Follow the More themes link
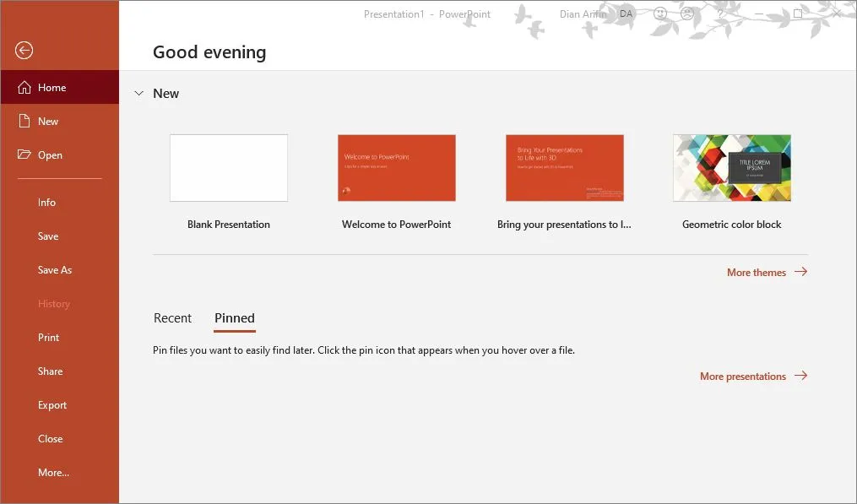The height and width of the screenshot is (504, 857). click(757, 272)
